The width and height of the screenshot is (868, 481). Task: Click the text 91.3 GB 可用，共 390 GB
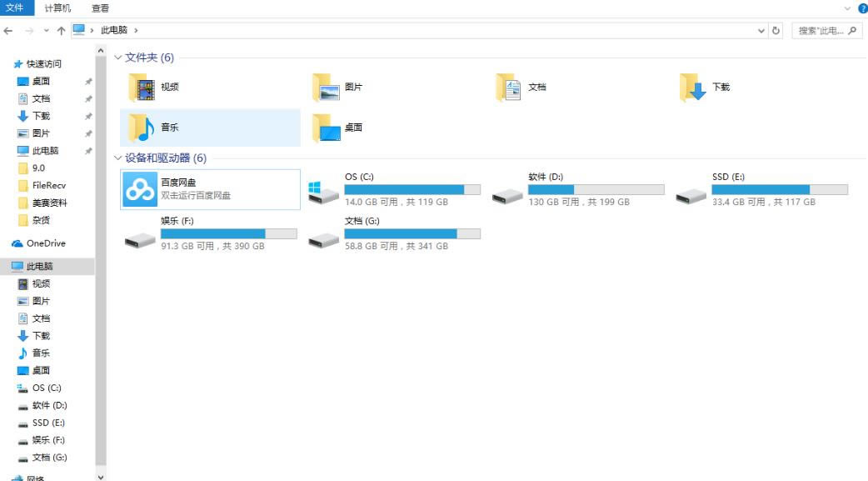[x=212, y=246]
